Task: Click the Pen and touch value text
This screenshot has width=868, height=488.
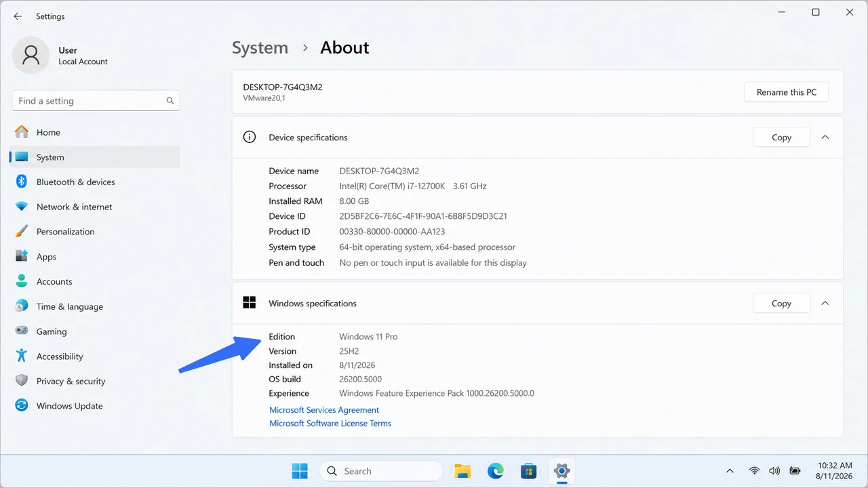Action: point(433,263)
